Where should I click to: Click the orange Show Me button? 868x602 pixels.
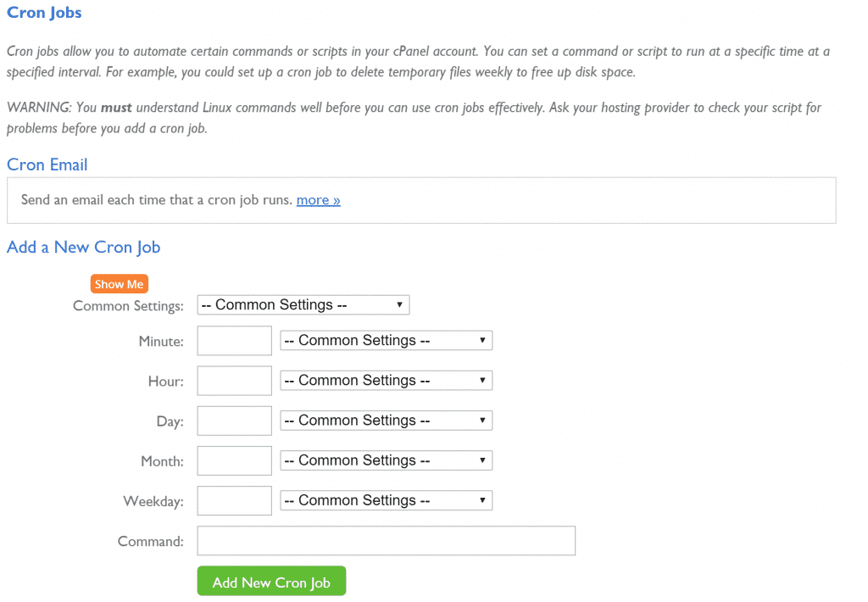pos(119,284)
